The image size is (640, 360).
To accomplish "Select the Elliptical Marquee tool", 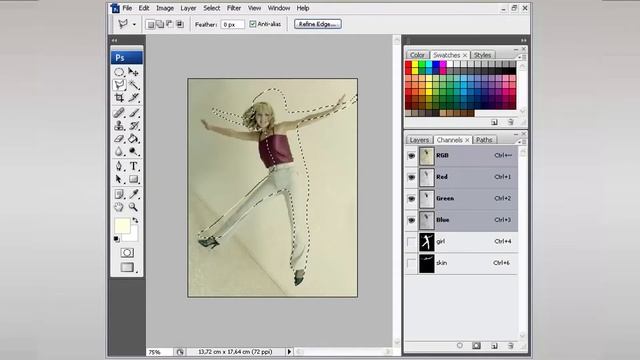I will click(119, 72).
